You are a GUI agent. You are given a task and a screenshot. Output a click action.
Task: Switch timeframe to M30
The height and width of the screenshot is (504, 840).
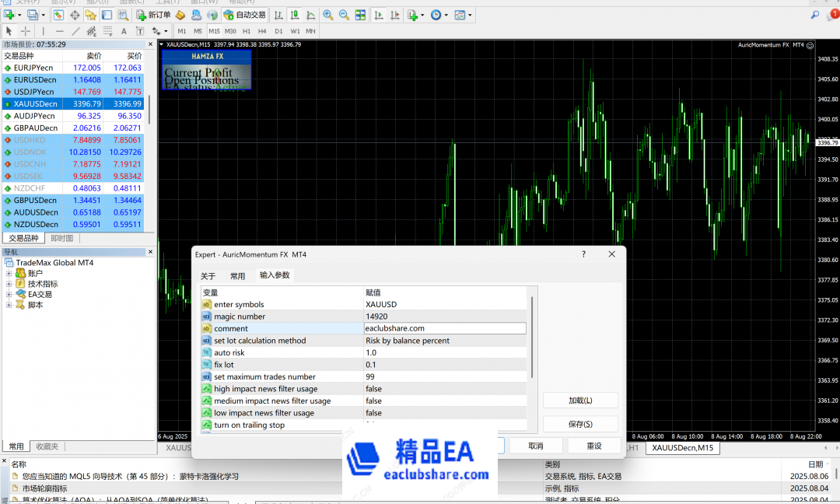pyautogui.click(x=230, y=31)
